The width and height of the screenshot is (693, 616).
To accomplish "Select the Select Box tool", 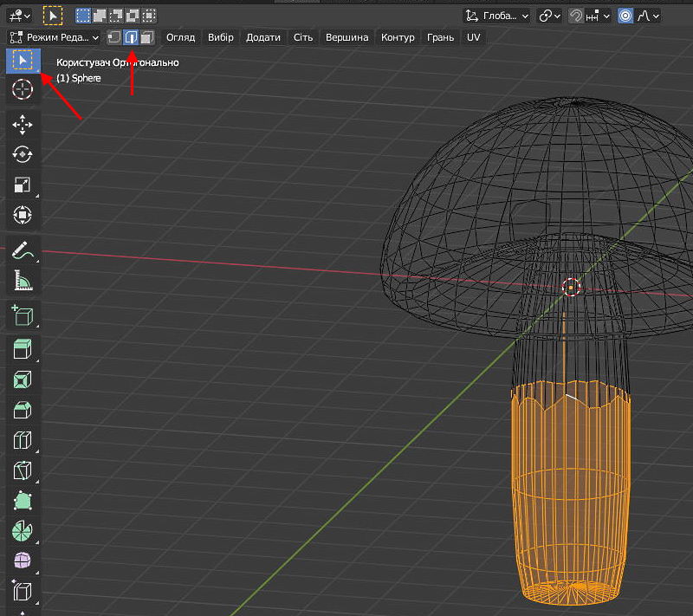I will pos(23,61).
